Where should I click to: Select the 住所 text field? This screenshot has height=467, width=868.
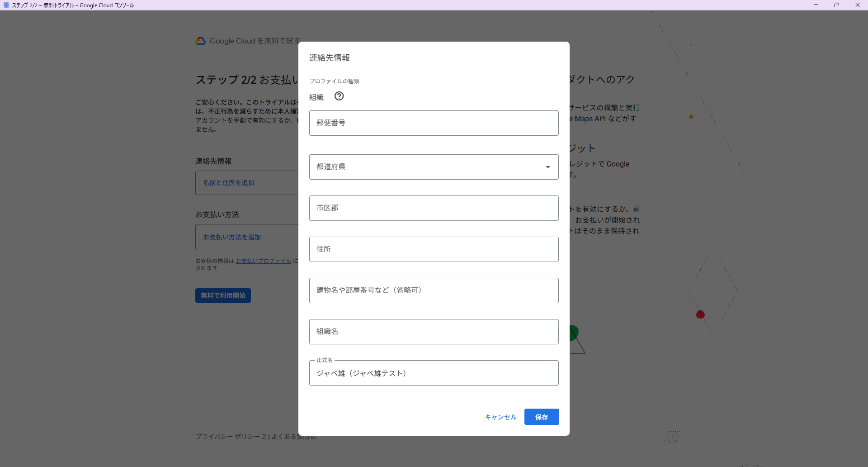tap(434, 249)
